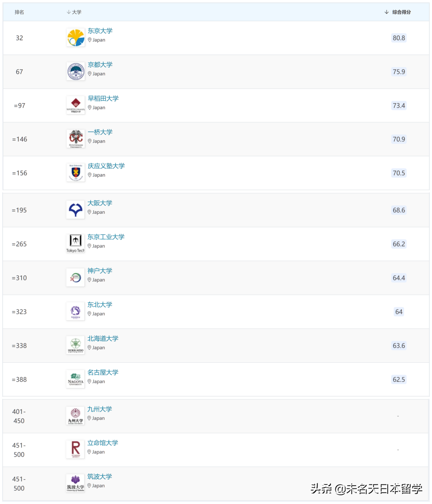
Task: Click the Keio University shield logo
Action: [x=76, y=173]
